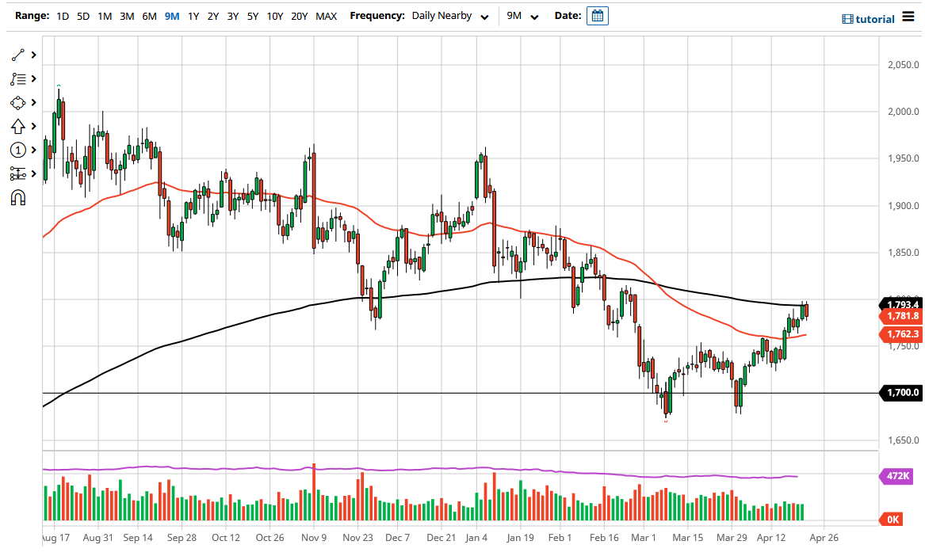Click the 1,762.3 moving average label

pyautogui.click(x=900, y=334)
